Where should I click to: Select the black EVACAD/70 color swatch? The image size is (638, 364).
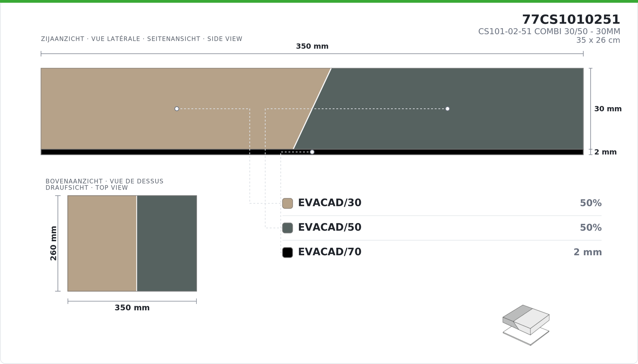(x=287, y=252)
